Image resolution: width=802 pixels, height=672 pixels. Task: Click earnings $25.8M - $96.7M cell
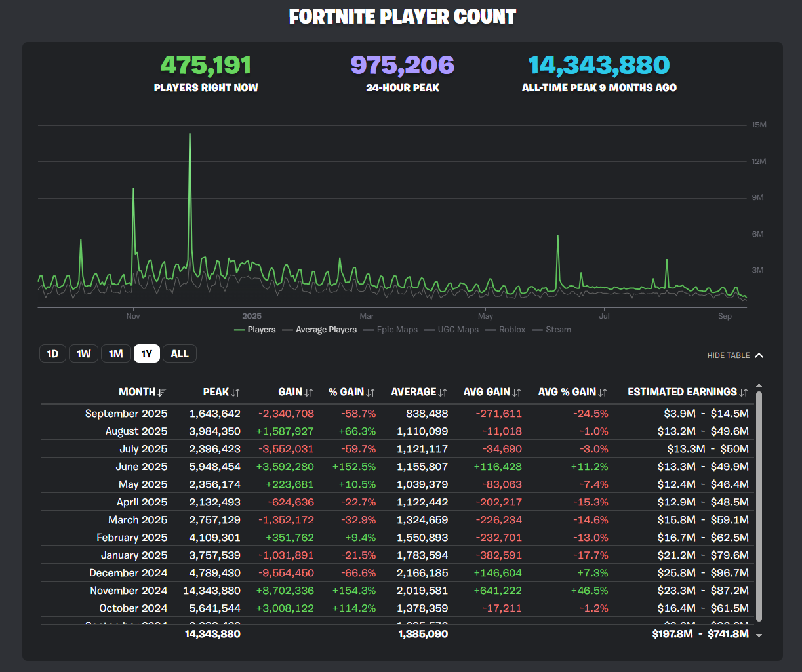tap(703, 573)
